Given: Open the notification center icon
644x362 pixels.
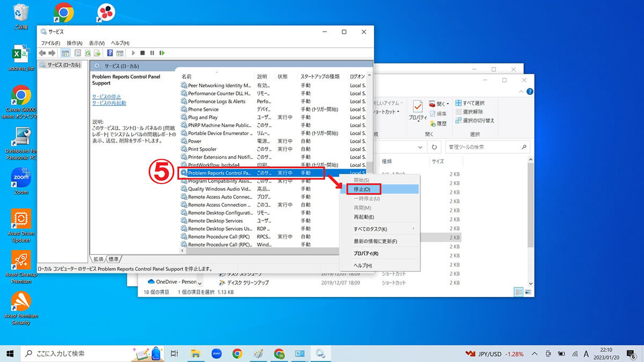Looking at the screenshot, I should coord(631,354).
